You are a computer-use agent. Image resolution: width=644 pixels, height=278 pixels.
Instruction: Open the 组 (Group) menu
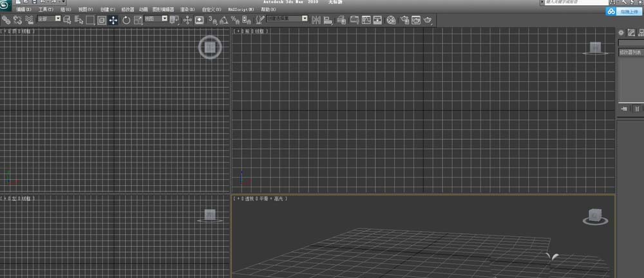coord(66,10)
